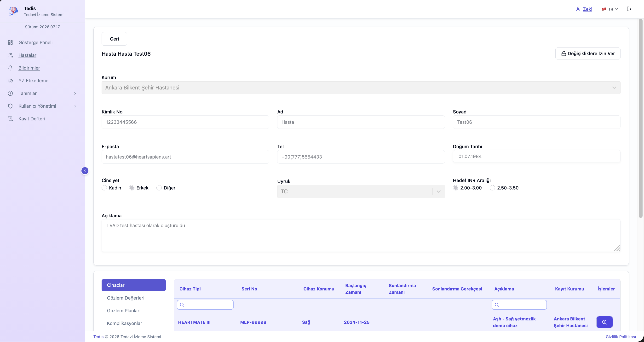Click the Açıklama text area
Screen dimensions: 644x342
(x=361, y=236)
